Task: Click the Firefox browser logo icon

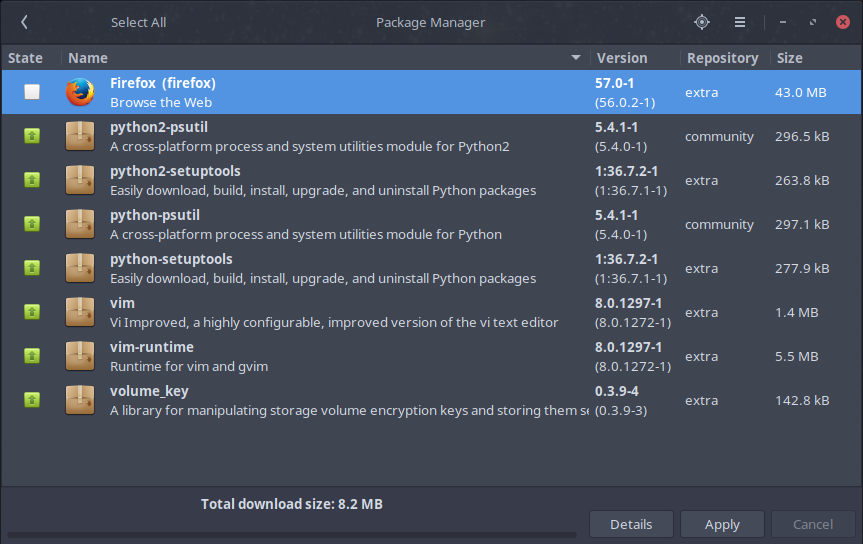Action: pos(80,92)
